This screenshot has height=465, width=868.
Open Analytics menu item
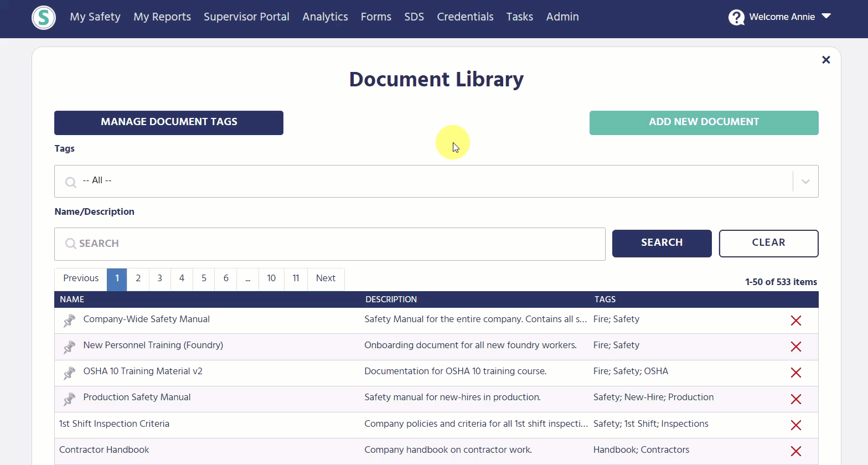click(x=325, y=17)
